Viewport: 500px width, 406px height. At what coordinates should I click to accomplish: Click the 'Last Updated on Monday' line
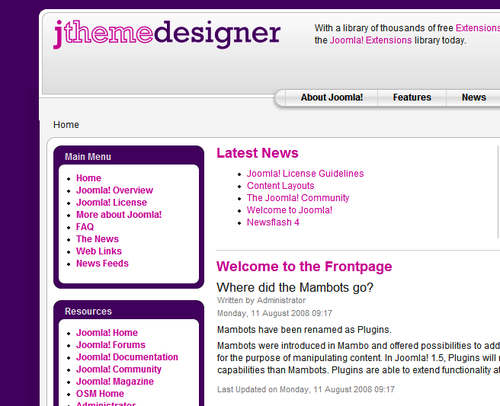tap(306, 389)
